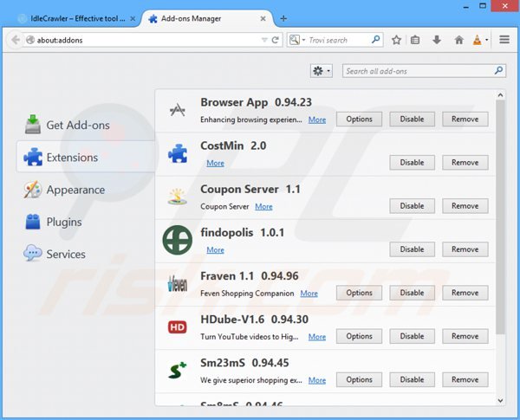Reload the page with refresh icon

(x=275, y=40)
